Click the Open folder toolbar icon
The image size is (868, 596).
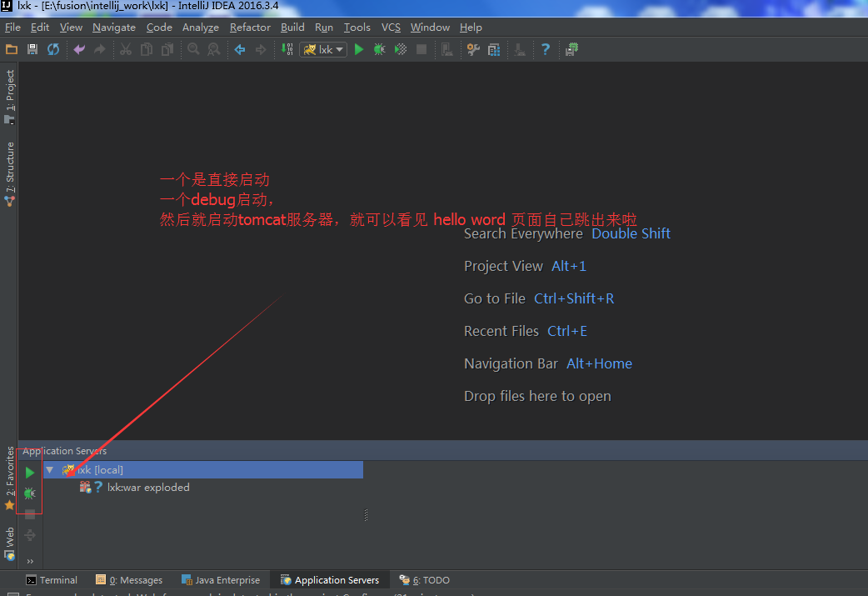point(12,49)
